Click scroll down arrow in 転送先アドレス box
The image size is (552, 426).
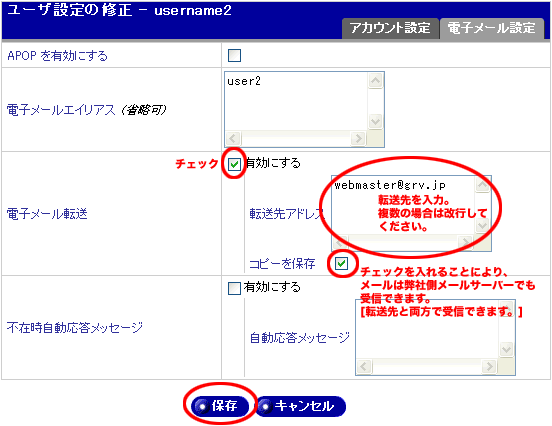coord(482,225)
